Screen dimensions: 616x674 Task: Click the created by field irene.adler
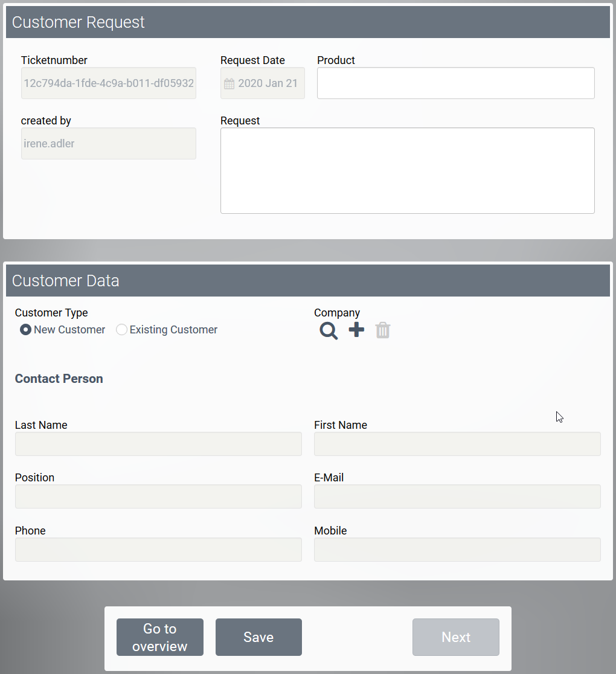109,144
